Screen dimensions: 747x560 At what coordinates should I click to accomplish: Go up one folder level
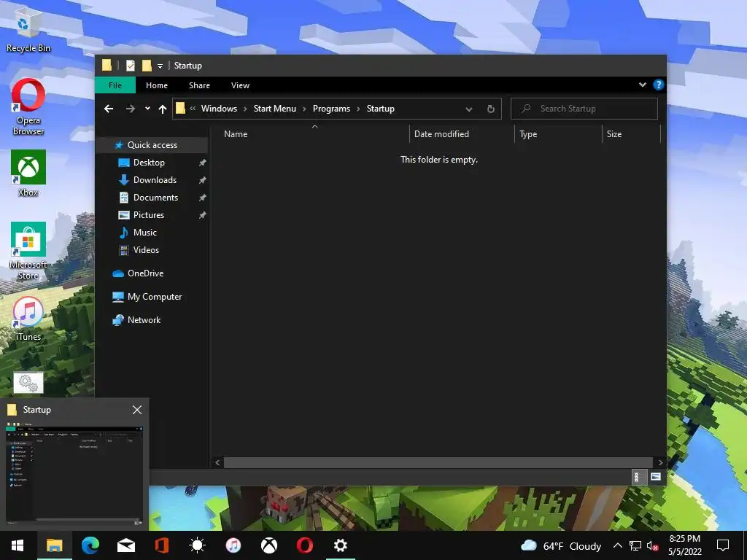[x=163, y=109]
